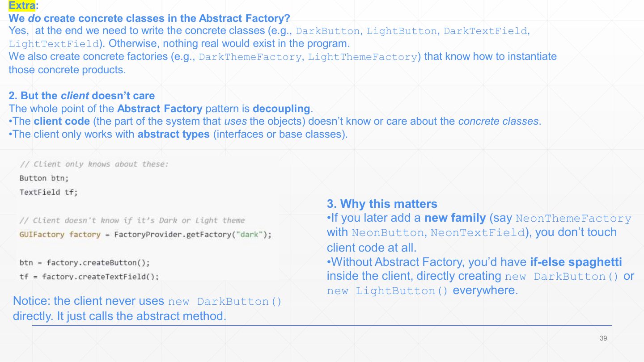Click 'new LightButton()' code text
644x362 pixels.
pyautogui.click(x=387, y=291)
